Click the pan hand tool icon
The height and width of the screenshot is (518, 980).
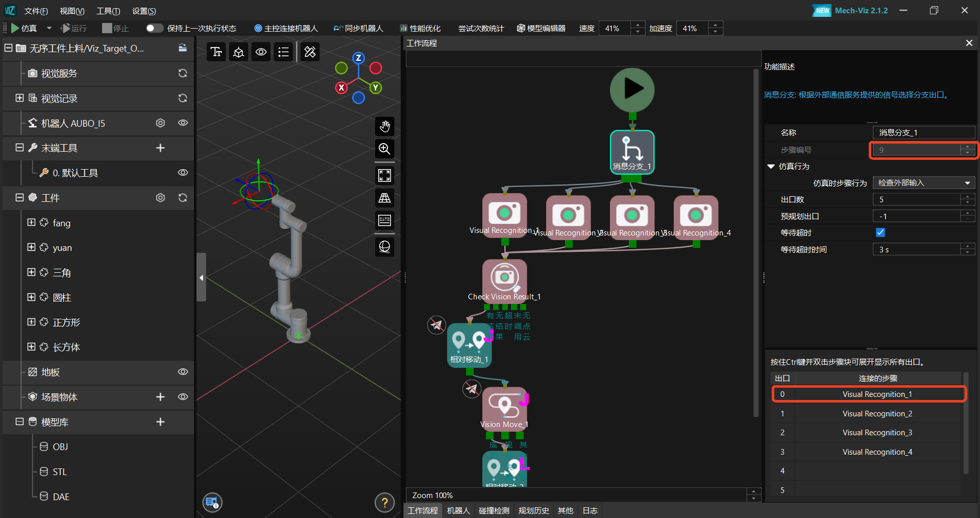pos(384,126)
